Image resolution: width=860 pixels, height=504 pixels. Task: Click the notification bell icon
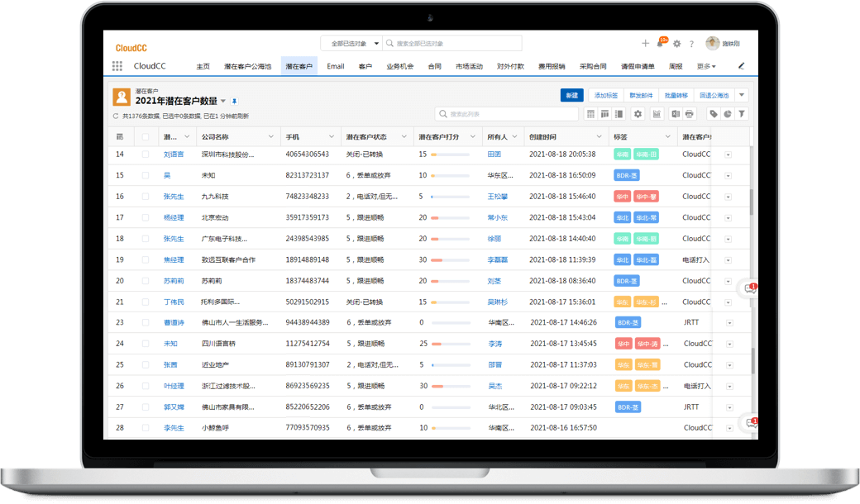click(661, 44)
